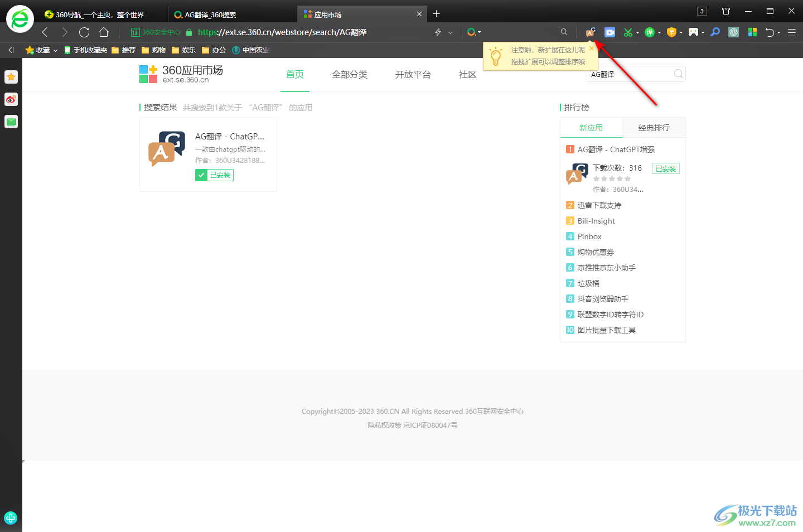Open the 娱乐 bookmark folder
The image size is (803, 532).
click(183, 50)
